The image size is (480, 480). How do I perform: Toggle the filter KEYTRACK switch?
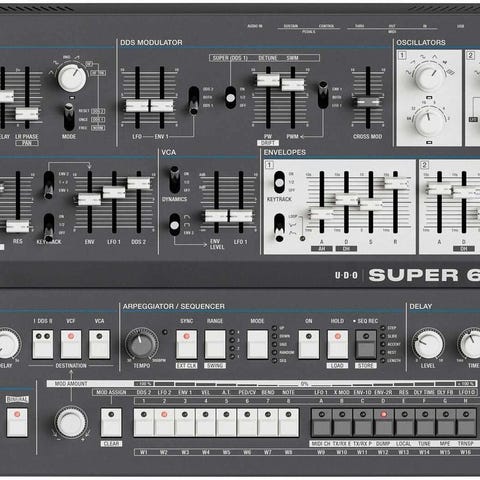point(49,227)
